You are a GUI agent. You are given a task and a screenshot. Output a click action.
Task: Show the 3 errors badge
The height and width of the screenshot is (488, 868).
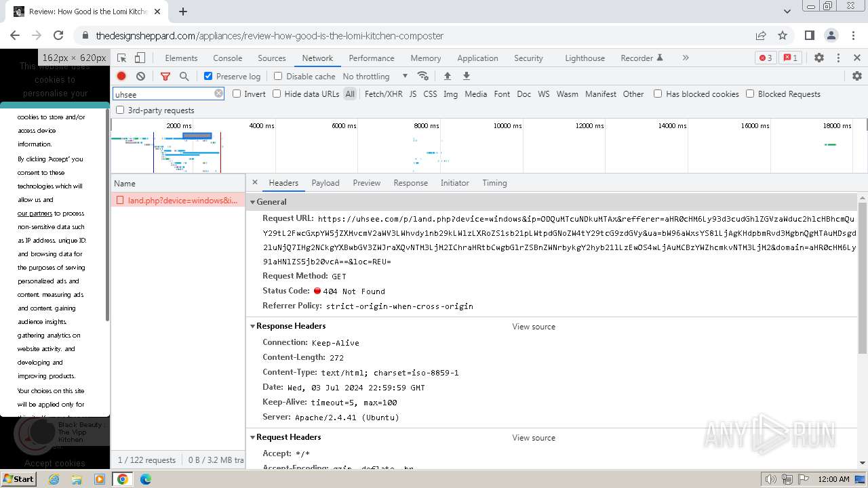766,58
